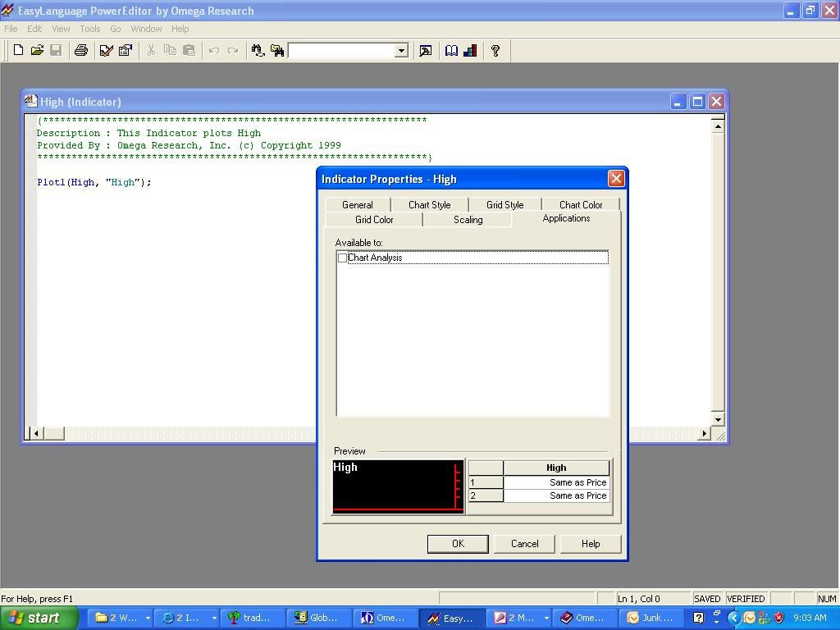Click the yellow question mark Help icon

pos(495,50)
